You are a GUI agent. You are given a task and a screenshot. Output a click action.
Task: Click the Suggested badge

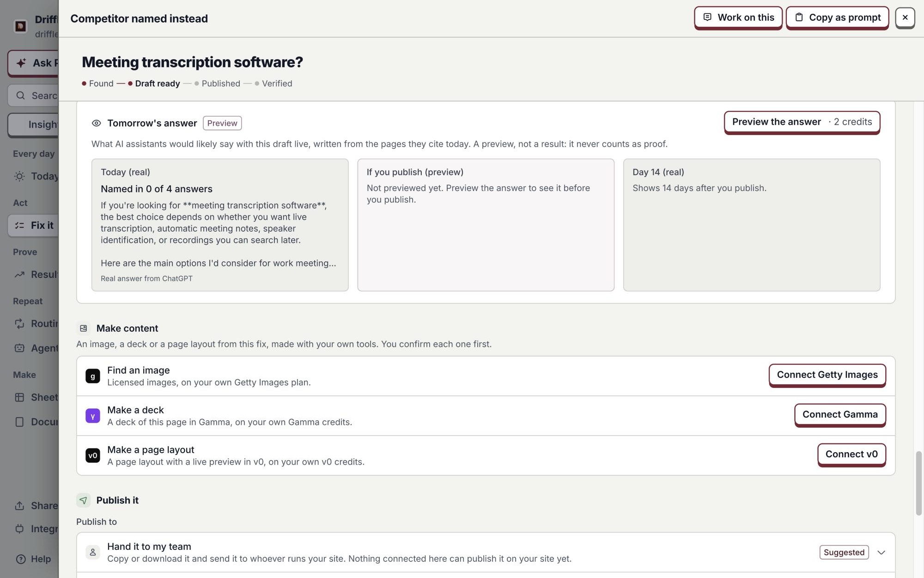(x=844, y=553)
